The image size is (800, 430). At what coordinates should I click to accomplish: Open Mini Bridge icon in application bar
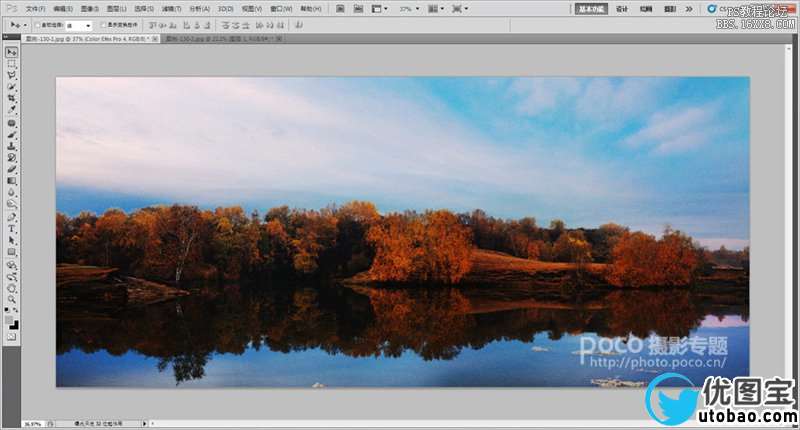(359, 9)
